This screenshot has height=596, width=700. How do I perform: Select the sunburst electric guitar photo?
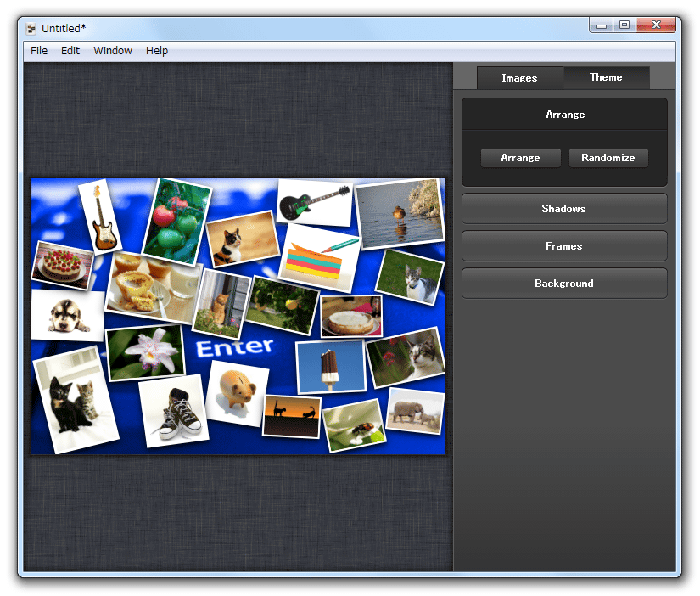point(100,216)
